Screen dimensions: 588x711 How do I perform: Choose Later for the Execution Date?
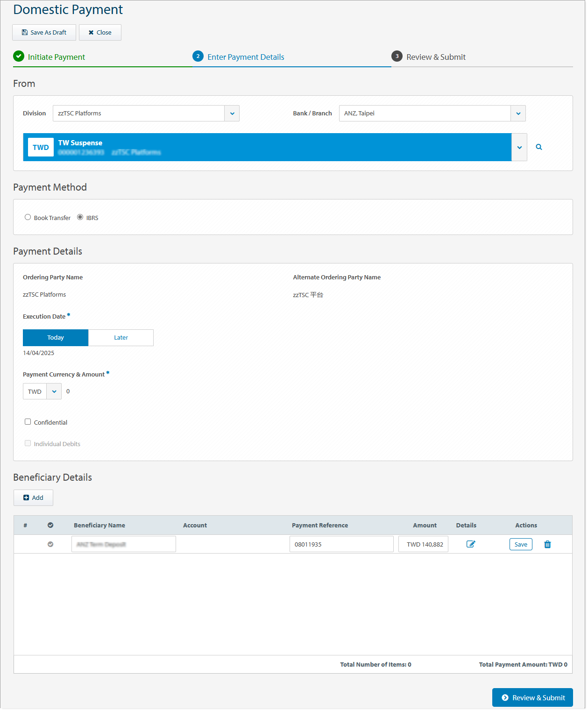coord(120,337)
